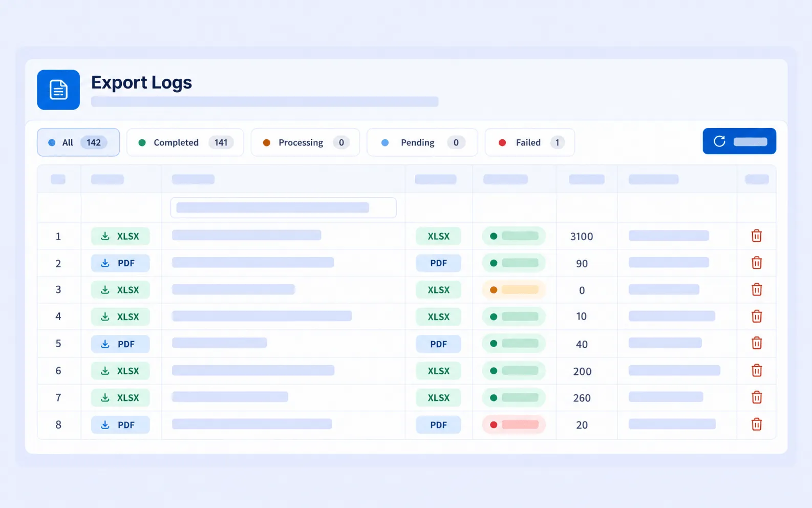The image size is (812, 508).
Task: Download the XLSX file in row 4
Action: pyautogui.click(x=120, y=316)
